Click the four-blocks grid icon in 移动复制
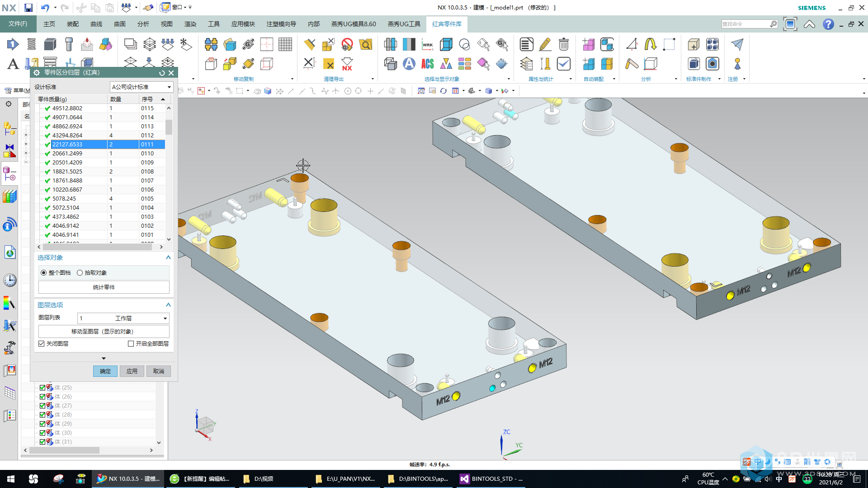 tap(211, 44)
